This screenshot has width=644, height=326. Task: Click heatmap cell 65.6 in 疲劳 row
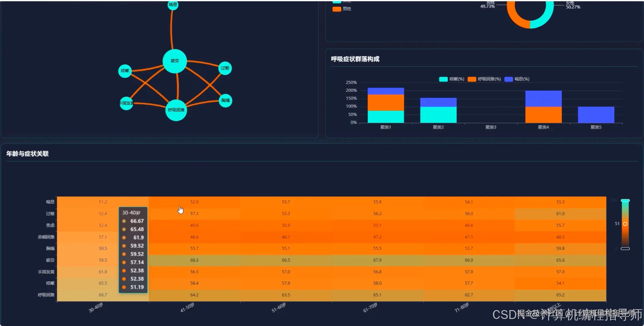pos(560,260)
